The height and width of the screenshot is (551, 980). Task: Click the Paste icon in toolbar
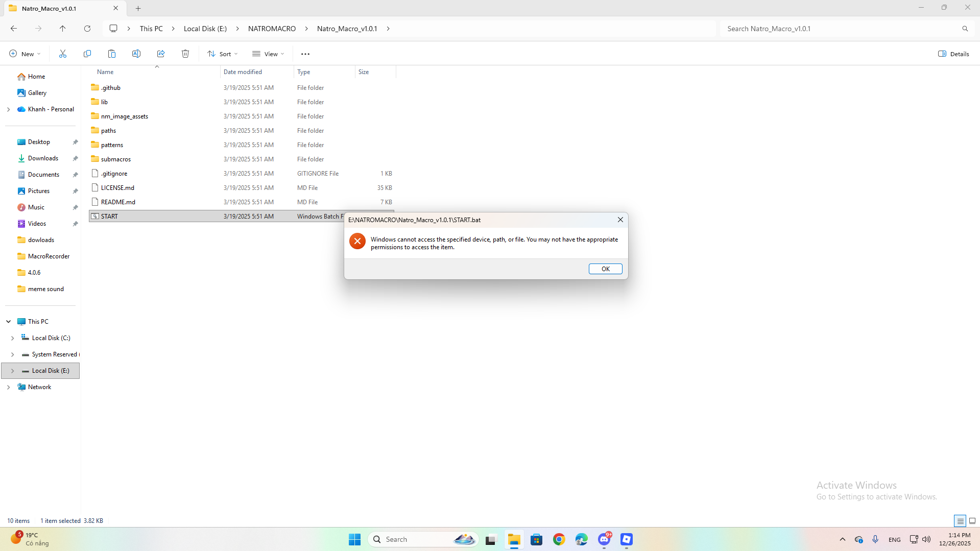pos(112,54)
